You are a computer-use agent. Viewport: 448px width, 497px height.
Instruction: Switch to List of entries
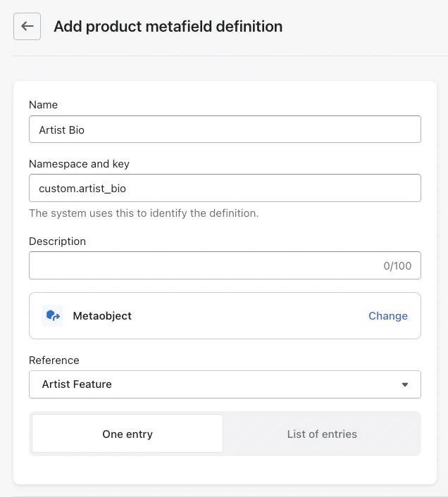[322, 434]
